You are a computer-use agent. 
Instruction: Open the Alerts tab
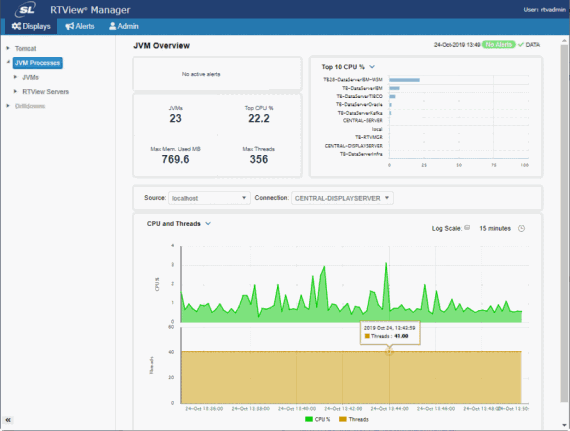click(x=80, y=26)
